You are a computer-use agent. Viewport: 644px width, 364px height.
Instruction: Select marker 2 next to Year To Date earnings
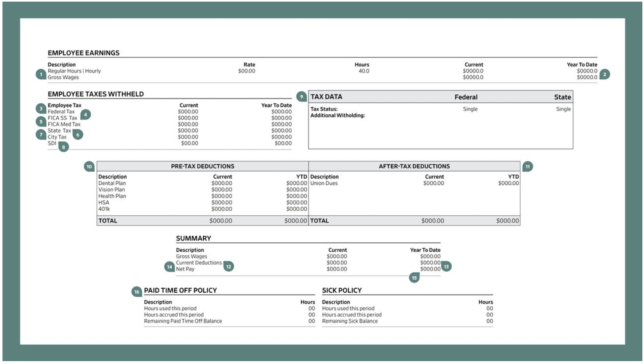(604, 74)
